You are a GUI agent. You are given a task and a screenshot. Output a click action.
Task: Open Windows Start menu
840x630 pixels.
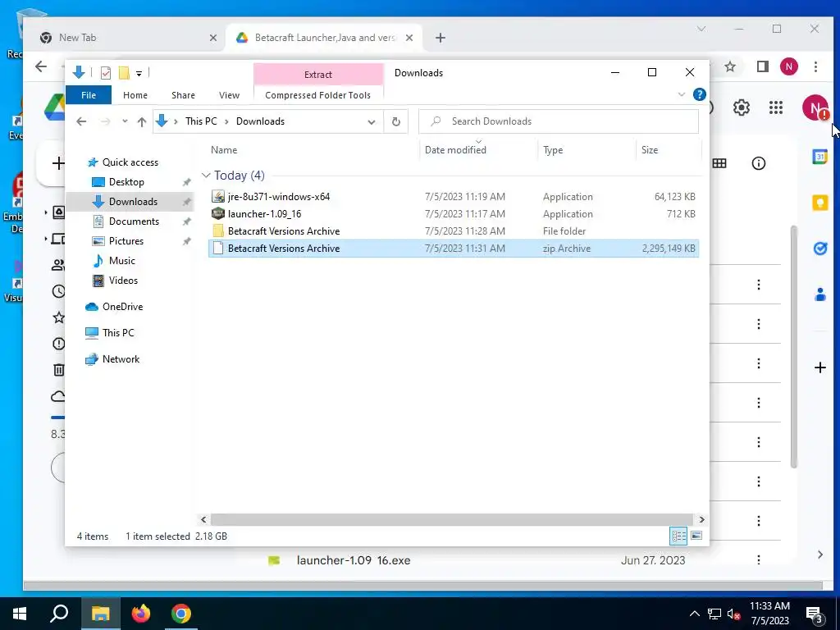(20, 614)
